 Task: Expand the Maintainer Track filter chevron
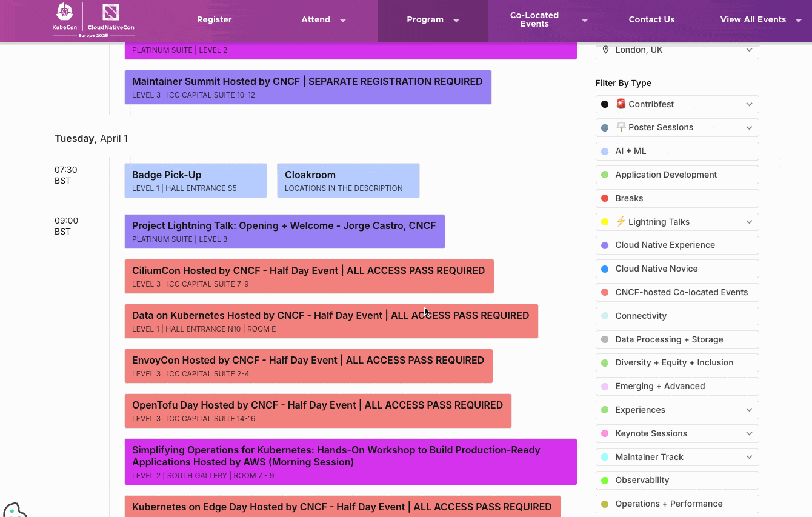click(x=749, y=457)
